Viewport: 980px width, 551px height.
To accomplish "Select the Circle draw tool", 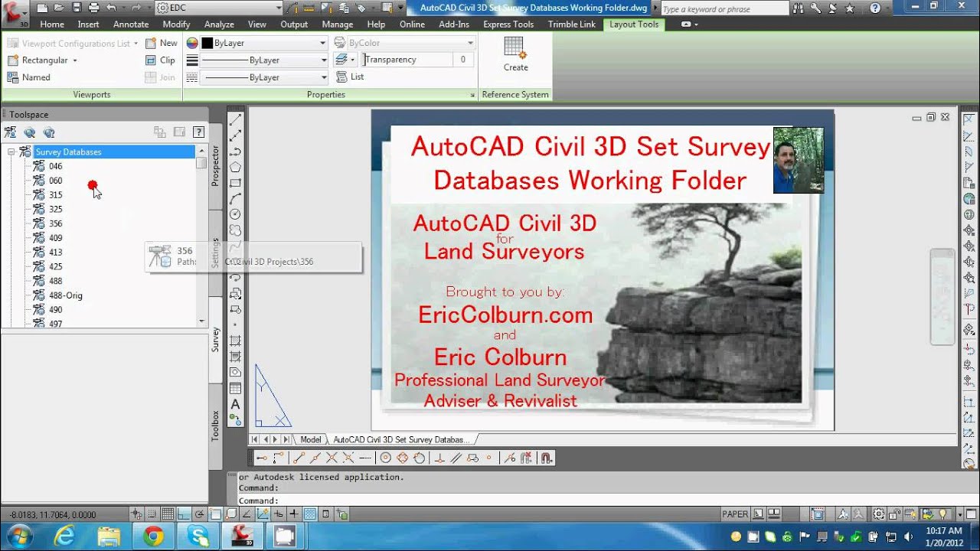I will pyautogui.click(x=236, y=214).
